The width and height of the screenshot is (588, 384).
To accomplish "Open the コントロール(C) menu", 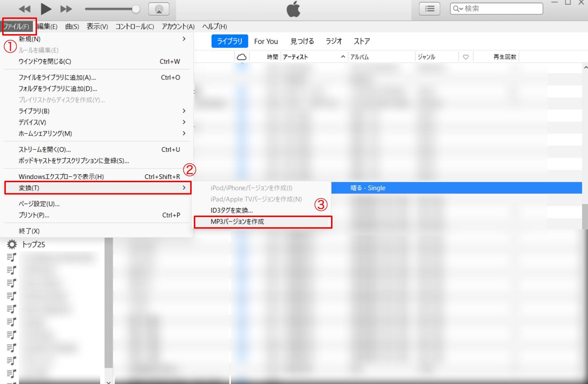I will pos(135,26).
